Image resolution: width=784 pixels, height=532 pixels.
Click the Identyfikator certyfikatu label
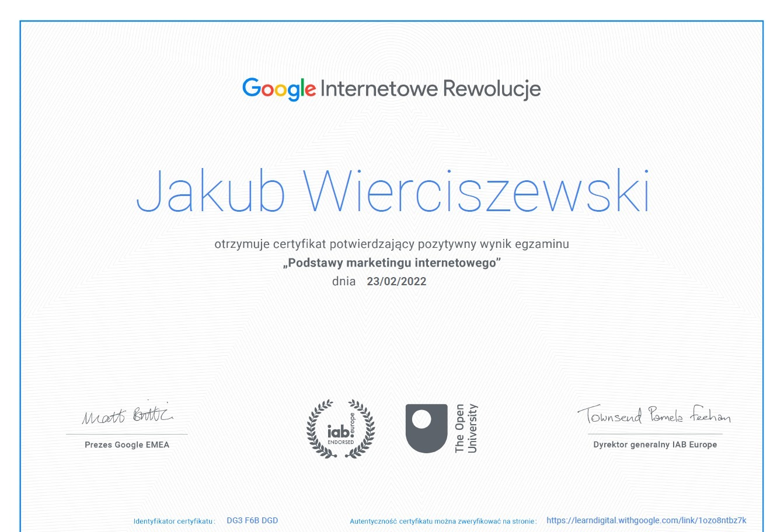(x=175, y=521)
